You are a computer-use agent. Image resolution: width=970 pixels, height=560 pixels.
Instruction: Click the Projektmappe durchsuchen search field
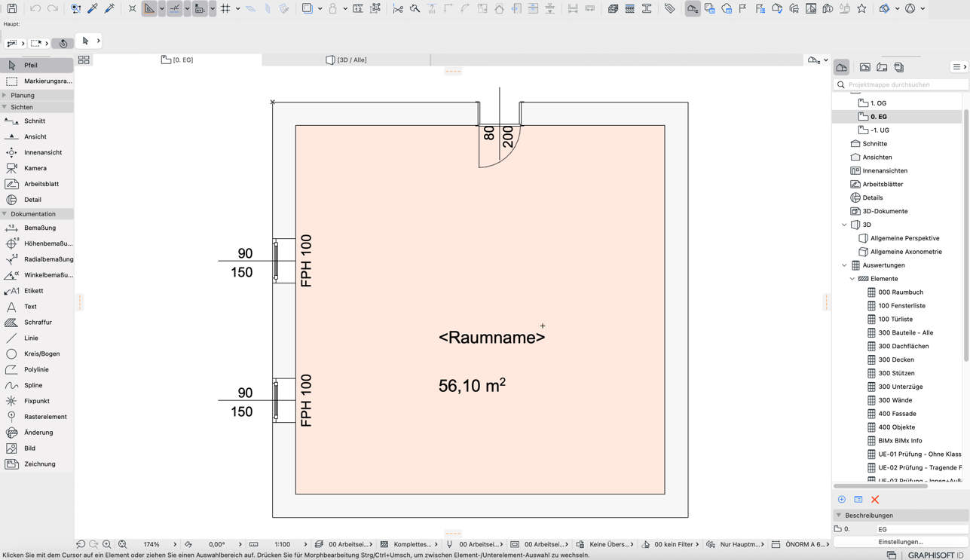click(901, 84)
